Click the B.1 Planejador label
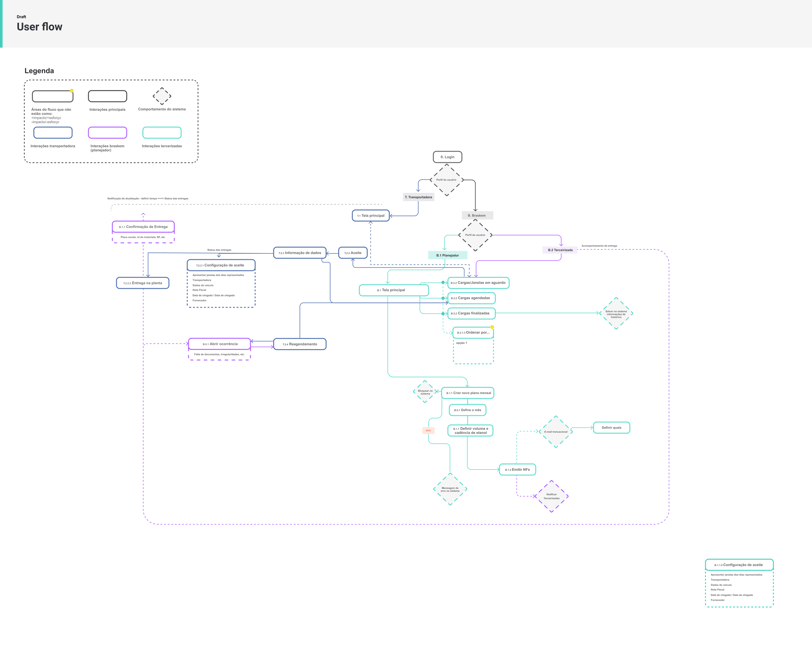This screenshot has width=812, height=655. tap(447, 255)
